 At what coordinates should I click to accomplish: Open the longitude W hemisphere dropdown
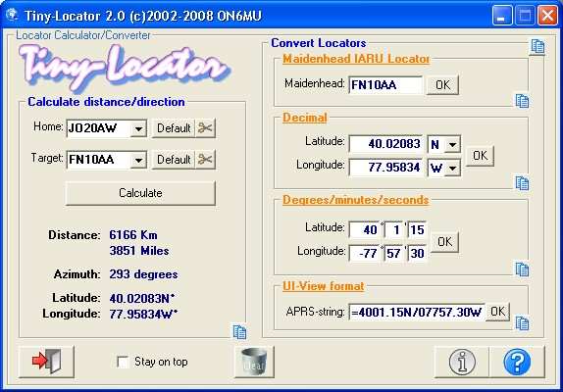click(452, 168)
